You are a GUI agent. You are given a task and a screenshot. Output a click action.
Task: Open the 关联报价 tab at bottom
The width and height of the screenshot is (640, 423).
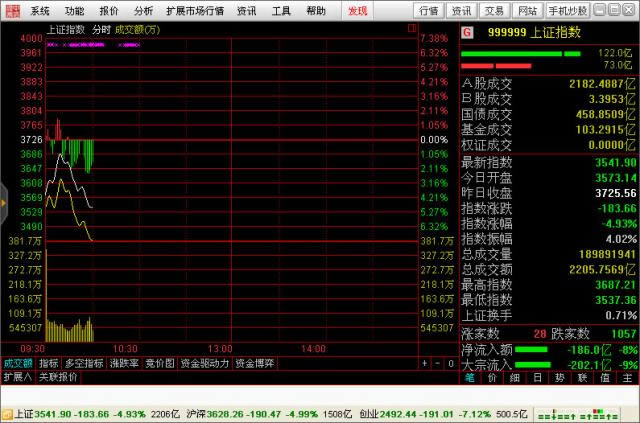pyautogui.click(x=57, y=377)
